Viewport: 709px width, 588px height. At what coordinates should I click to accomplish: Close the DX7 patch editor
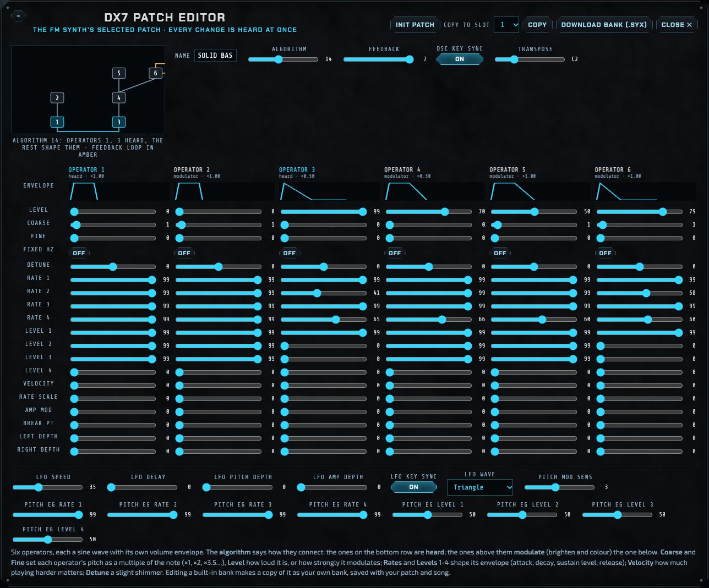[677, 25]
